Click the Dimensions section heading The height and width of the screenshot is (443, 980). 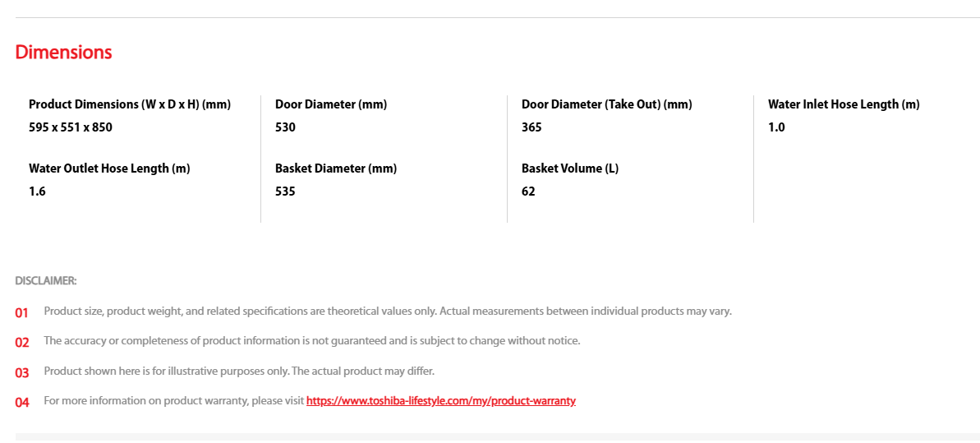(x=64, y=53)
